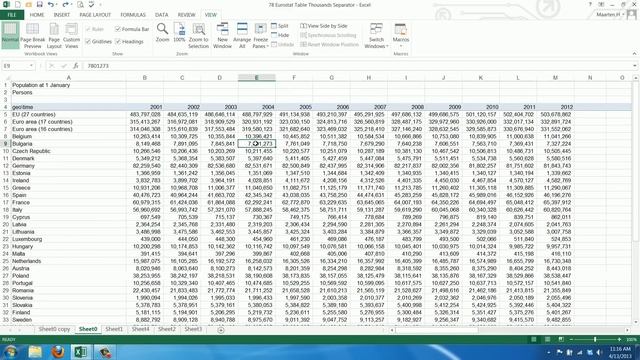Click the Windows Start button
Screen dimensions: 640x360
click(x=11, y=352)
